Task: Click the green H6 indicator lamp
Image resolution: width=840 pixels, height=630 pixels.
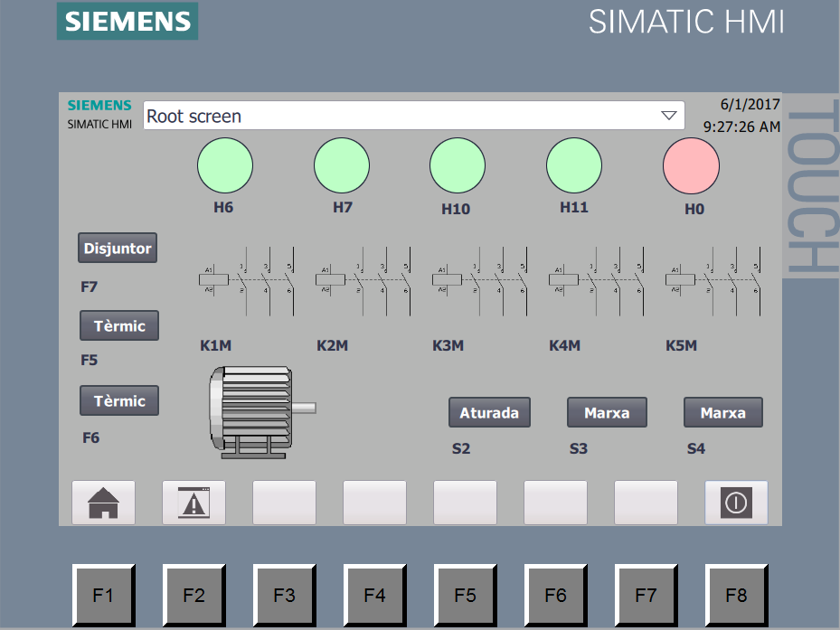Action: (x=224, y=166)
